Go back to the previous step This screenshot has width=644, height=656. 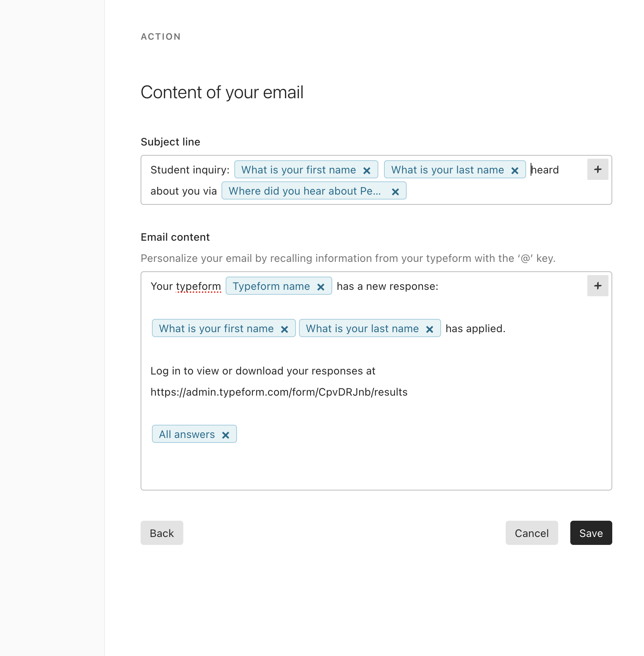(x=162, y=533)
